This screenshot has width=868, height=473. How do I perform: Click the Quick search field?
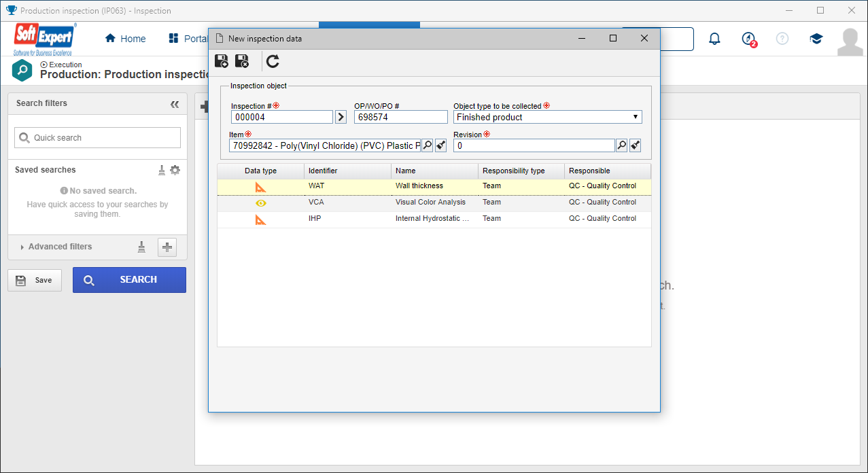[x=97, y=137]
